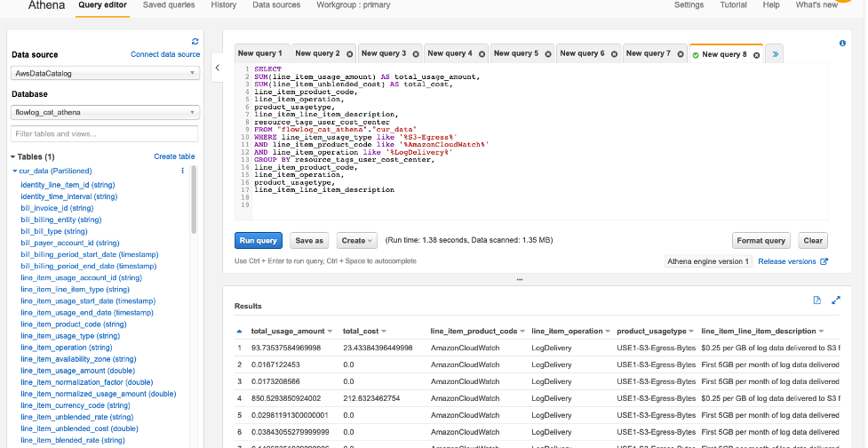
Task: Switch to the Saved queries tab
Action: point(169,5)
